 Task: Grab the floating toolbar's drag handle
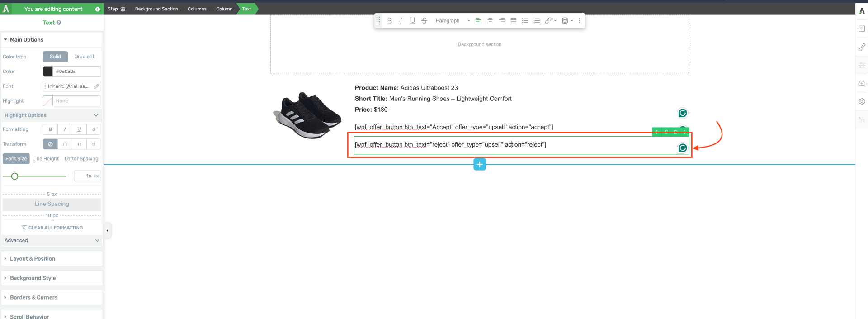click(378, 21)
